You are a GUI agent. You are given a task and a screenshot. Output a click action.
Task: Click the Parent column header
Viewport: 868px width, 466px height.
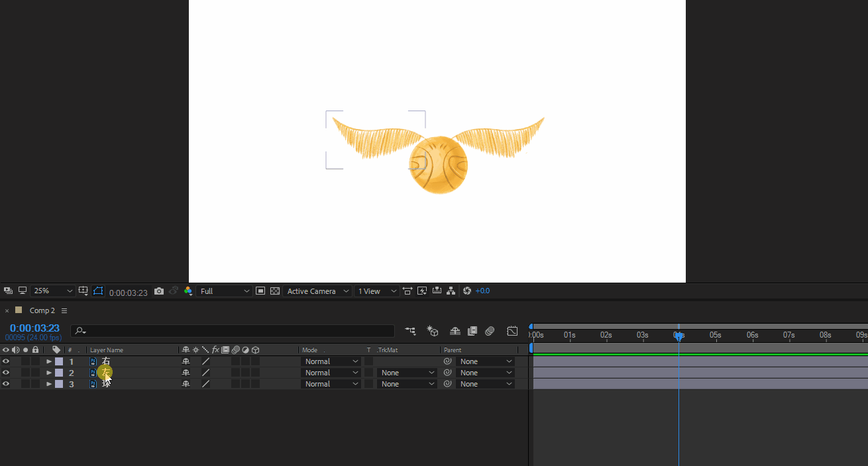[x=453, y=350]
